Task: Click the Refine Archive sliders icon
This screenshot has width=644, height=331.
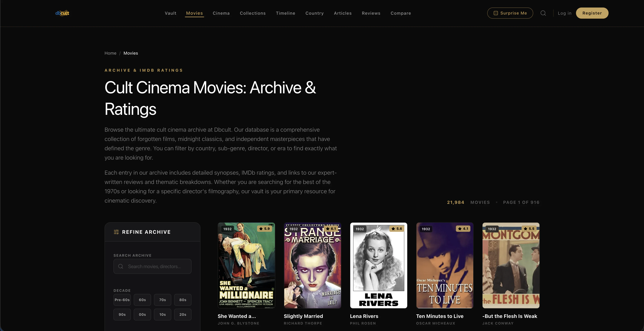Action: tap(116, 232)
